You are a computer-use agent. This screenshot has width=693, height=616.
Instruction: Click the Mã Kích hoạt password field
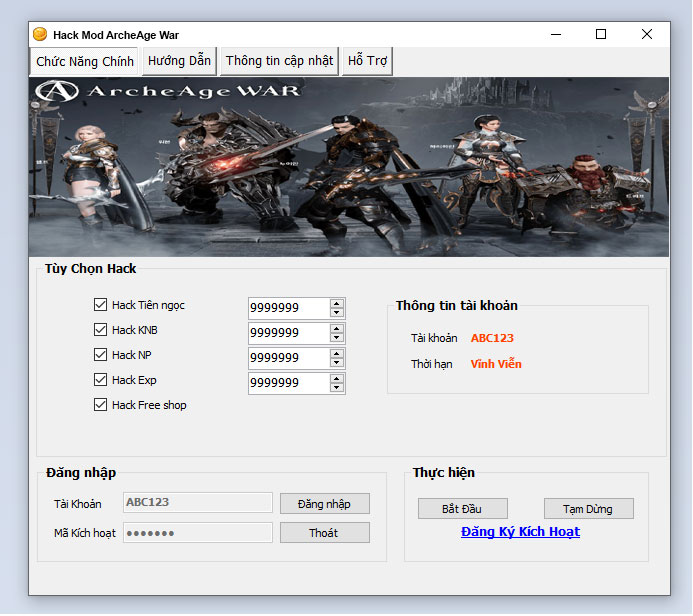(198, 533)
